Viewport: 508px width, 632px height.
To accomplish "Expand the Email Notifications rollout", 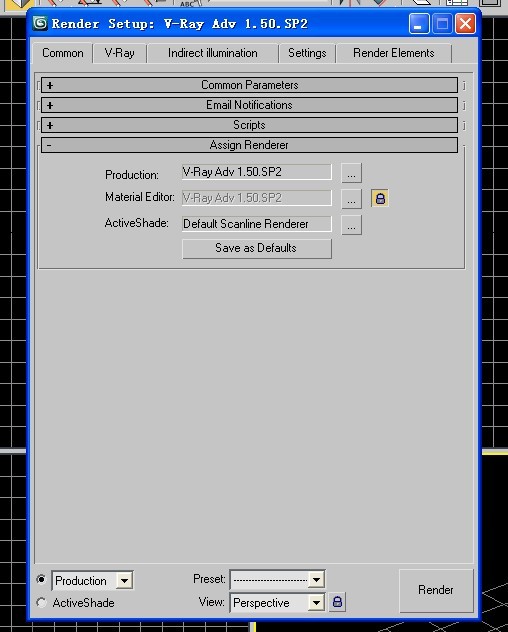I will click(249, 105).
